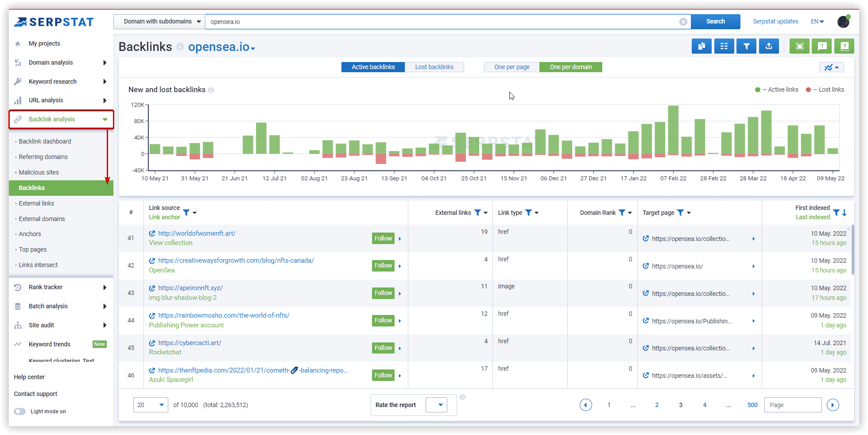This screenshot has width=868, height=435.
Task: Filter the Link type column
Action: [x=528, y=213]
